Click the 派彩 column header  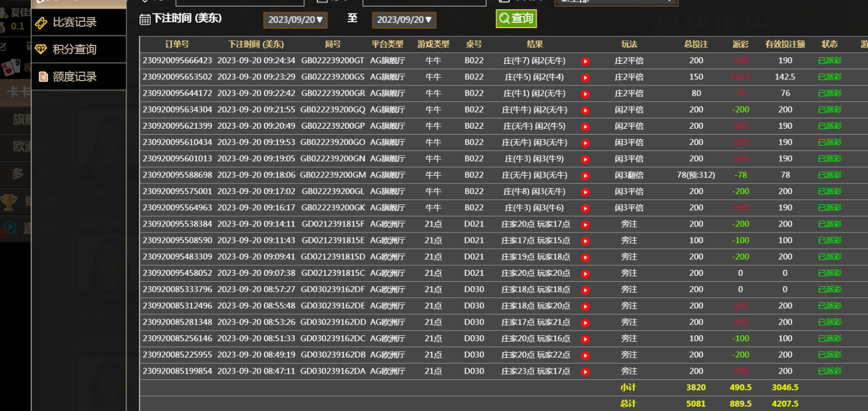click(740, 44)
